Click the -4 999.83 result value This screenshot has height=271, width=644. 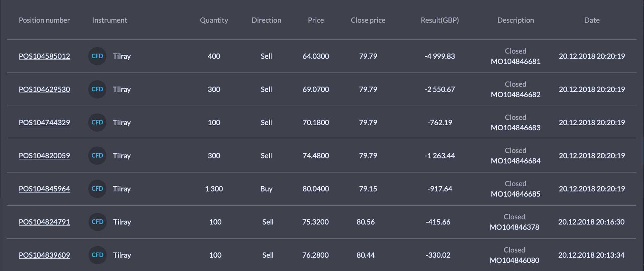[x=440, y=56]
